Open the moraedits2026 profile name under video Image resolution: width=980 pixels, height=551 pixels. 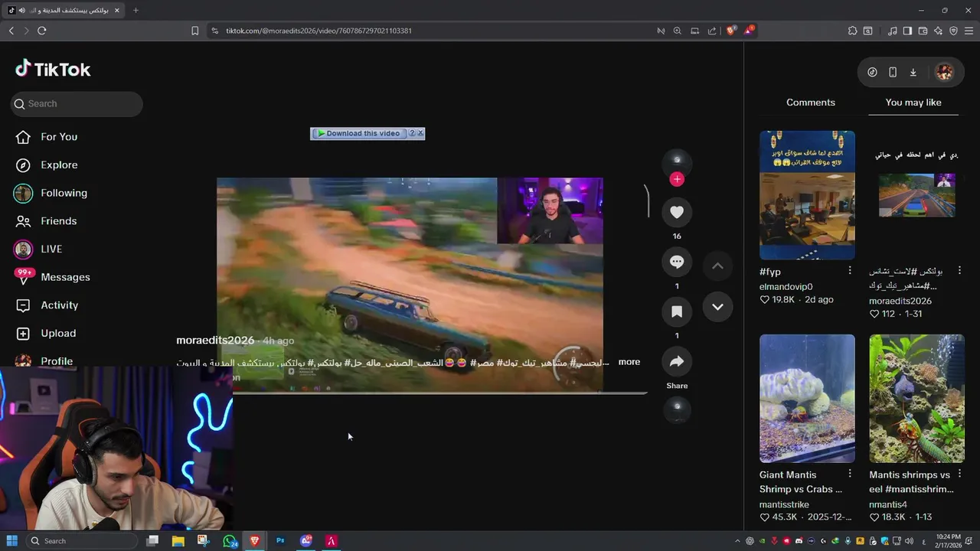[x=215, y=341]
